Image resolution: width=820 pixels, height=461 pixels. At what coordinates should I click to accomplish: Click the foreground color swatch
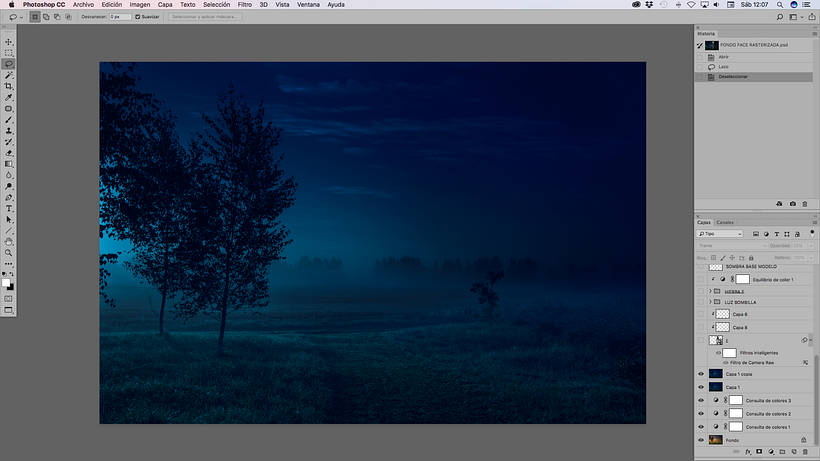[x=7, y=283]
